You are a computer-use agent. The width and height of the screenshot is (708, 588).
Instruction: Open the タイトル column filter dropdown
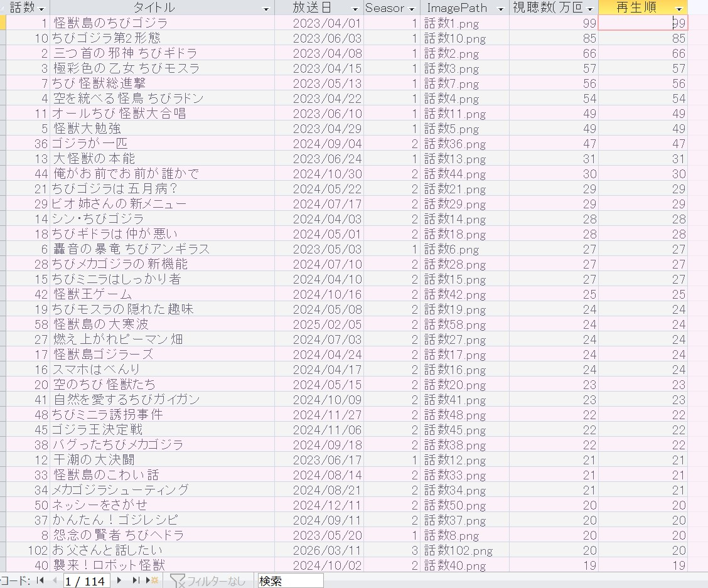tap(266, 9)
